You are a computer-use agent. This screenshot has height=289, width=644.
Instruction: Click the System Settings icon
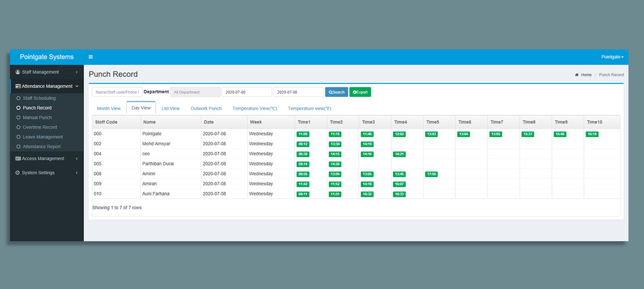click(18, 173)
